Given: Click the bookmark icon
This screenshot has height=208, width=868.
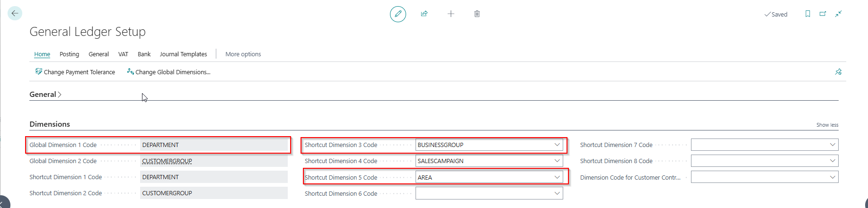Looking at the screenshot, I should coord(808,14).
